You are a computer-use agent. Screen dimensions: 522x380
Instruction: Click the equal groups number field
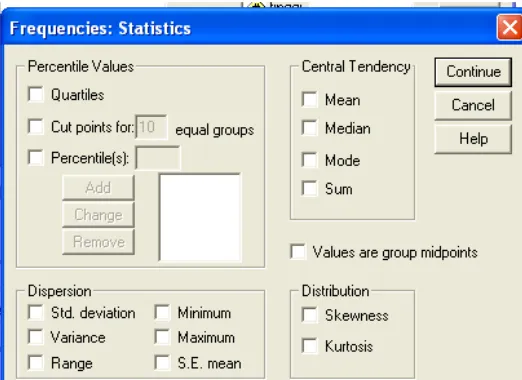pos(151,127)
